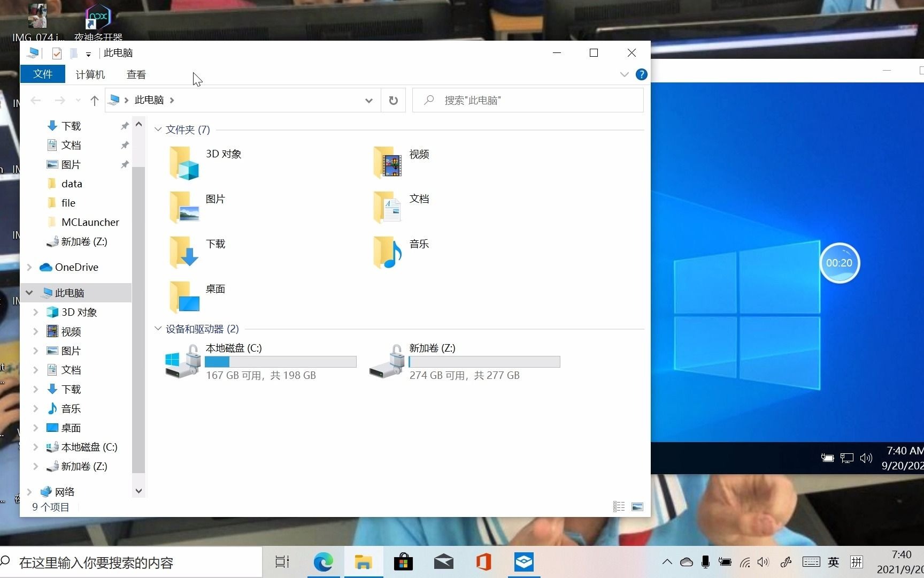924x578 pixels.
Task: Open Microsoft Edge from the taskbar
Action: [x=323, y=562]
